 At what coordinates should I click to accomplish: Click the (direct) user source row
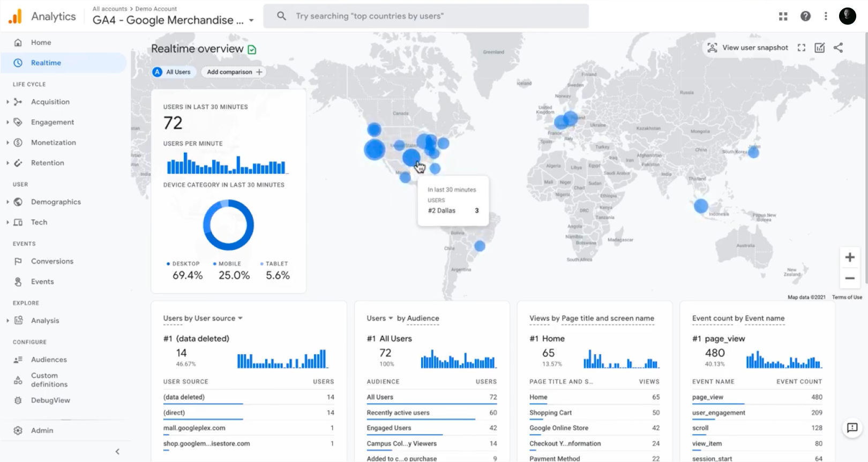point(249,413)
